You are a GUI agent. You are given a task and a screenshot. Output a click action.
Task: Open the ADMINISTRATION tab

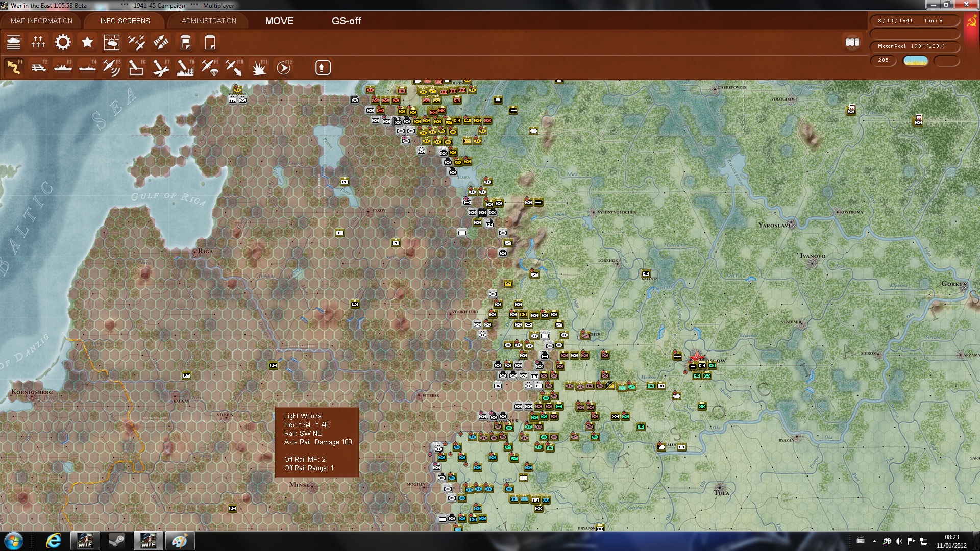pos(209,21)
